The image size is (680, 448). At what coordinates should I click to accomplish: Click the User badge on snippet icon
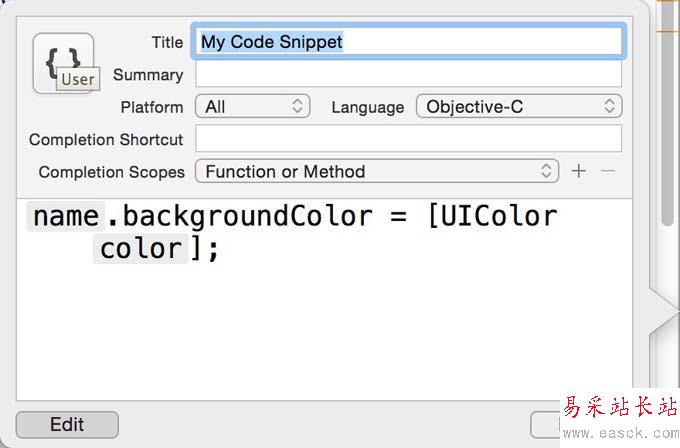pyautogui.click(x=77, y=80)
